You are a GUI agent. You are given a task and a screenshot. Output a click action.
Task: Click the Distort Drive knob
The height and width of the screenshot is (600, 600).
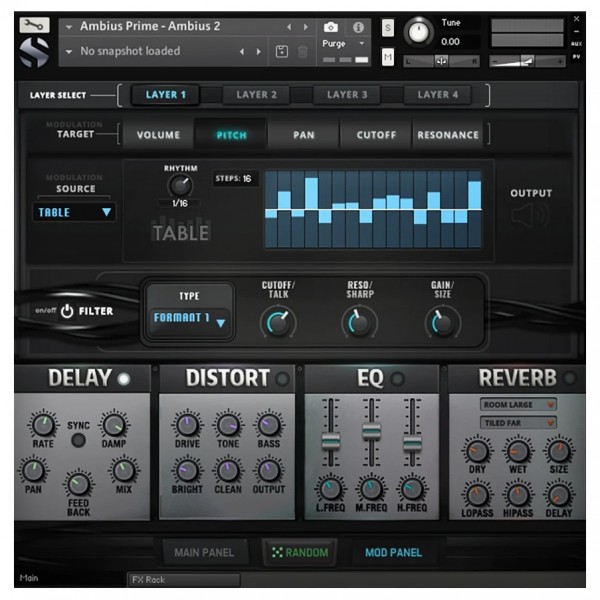tap(187, 425)
